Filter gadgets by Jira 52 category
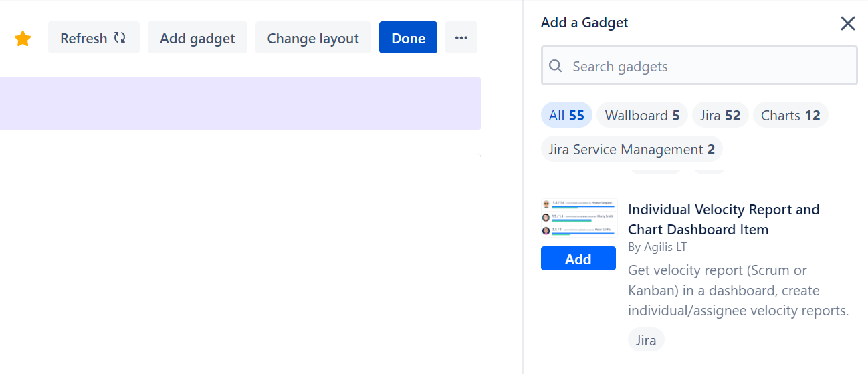Viewport: 868px width, 374px height. click(x=720, y=116)
